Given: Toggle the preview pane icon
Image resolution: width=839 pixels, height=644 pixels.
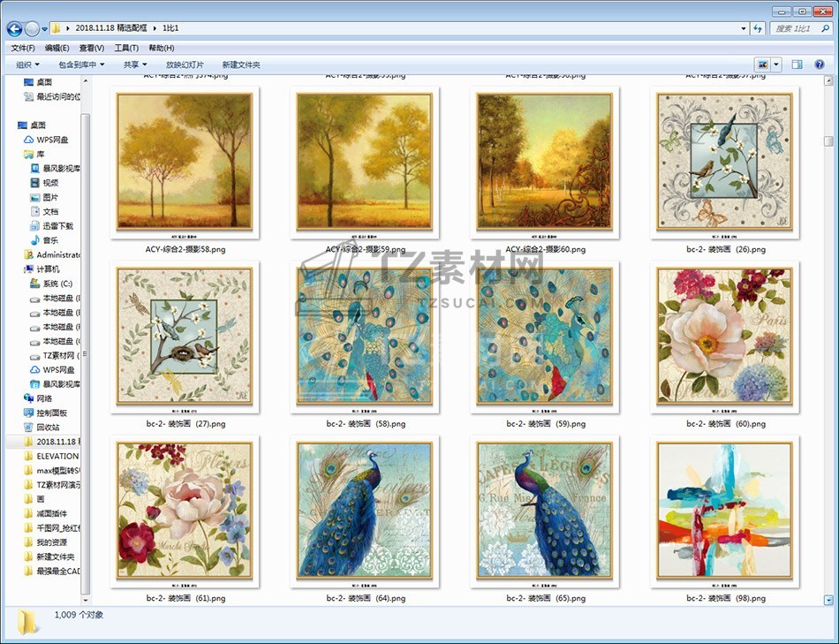Looking at the screenshot, I should point(797,64).
